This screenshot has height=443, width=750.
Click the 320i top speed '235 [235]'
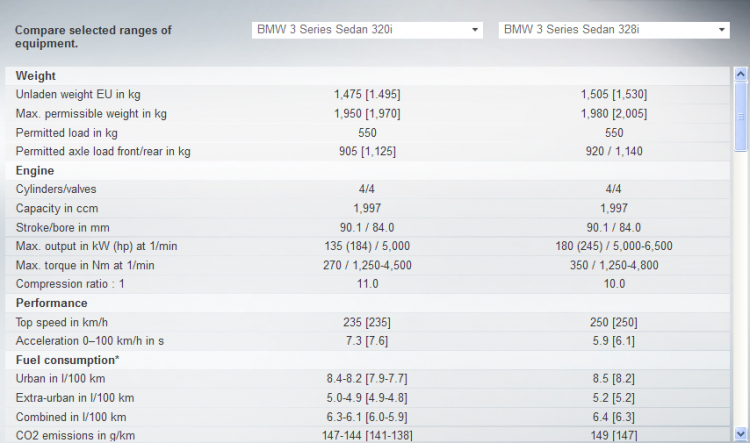click(367, 322)
